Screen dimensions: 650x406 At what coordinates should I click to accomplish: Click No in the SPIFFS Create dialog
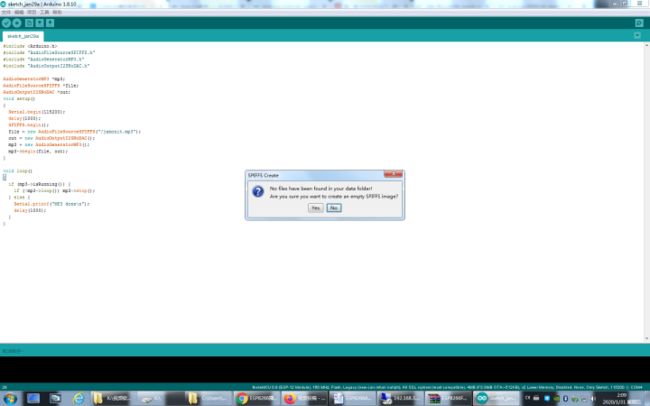[x=334, y=208]
